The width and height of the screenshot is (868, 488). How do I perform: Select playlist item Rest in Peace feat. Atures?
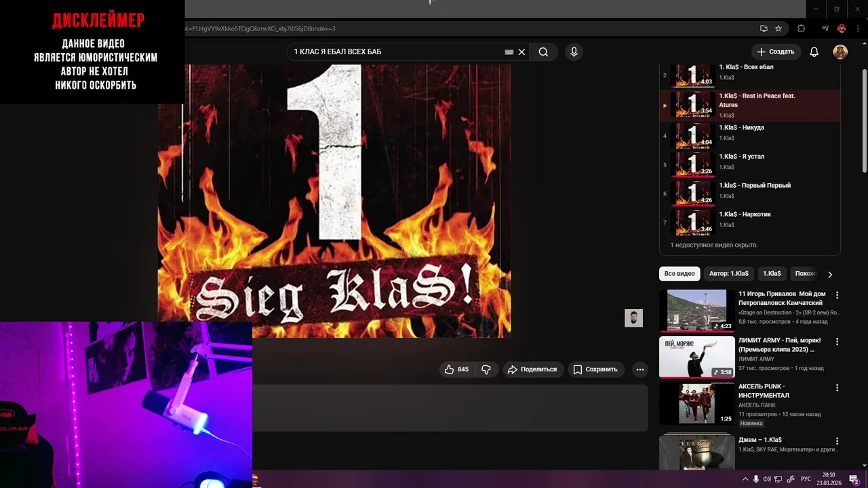[x=749, y=105]
